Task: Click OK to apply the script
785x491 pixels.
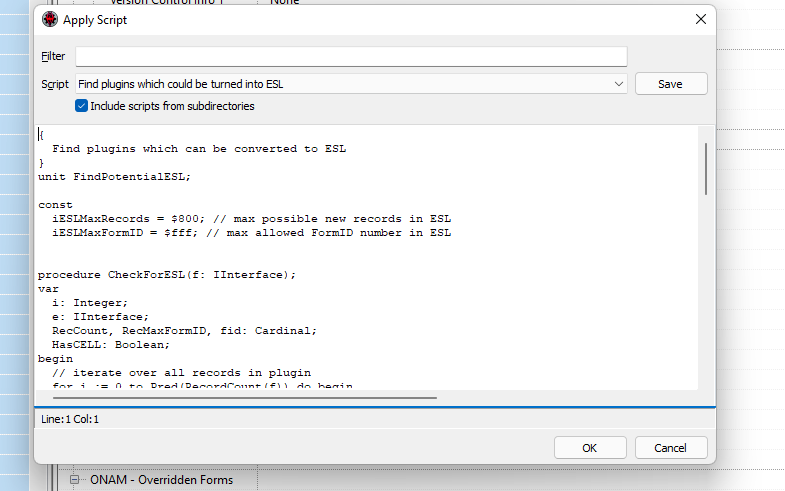Action: [x=590, y=447]
